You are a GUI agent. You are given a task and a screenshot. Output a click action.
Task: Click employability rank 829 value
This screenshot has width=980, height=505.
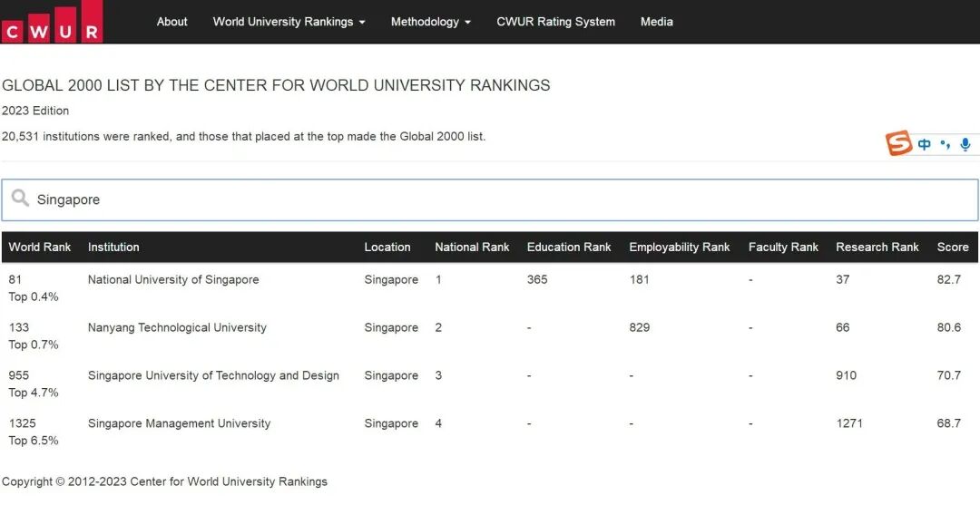coord(640,327)
